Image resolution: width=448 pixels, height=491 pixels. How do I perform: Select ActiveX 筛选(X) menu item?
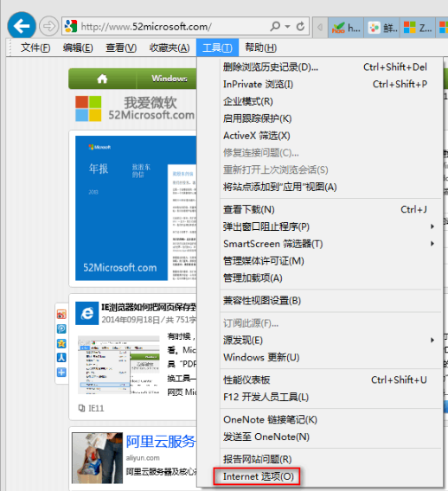point(319,136)
